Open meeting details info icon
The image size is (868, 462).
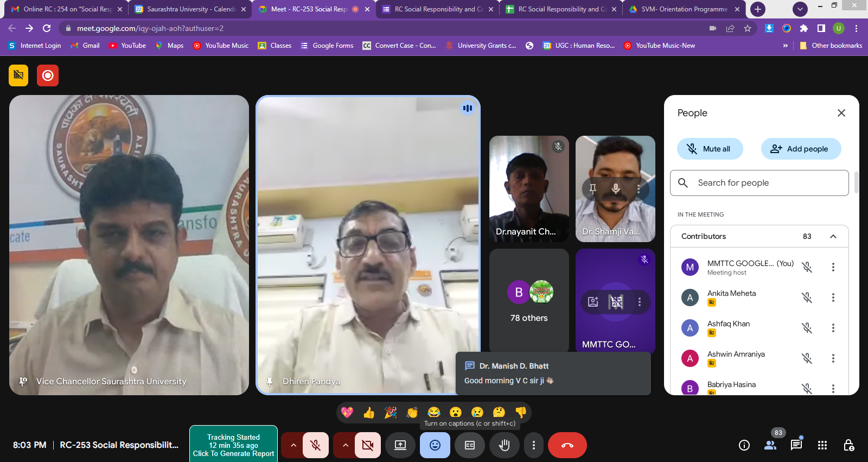(x=744, y=445)
